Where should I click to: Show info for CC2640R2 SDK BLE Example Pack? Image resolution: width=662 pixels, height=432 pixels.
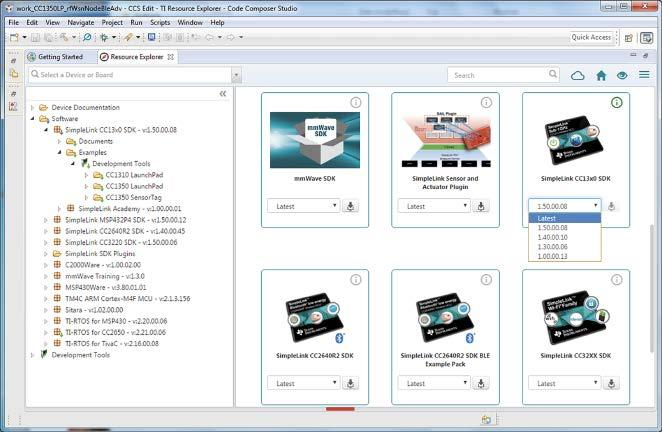486,280
